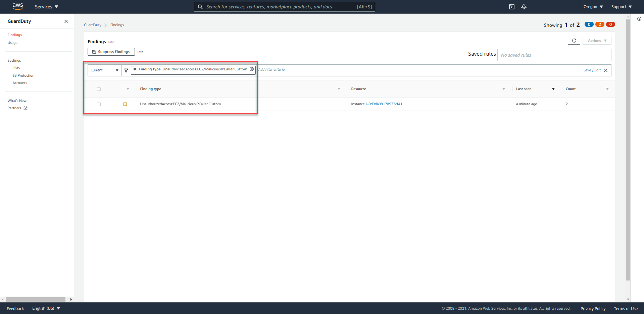Remove the Finding type filter chip
The image size is (644, 314).
point(252,69)
